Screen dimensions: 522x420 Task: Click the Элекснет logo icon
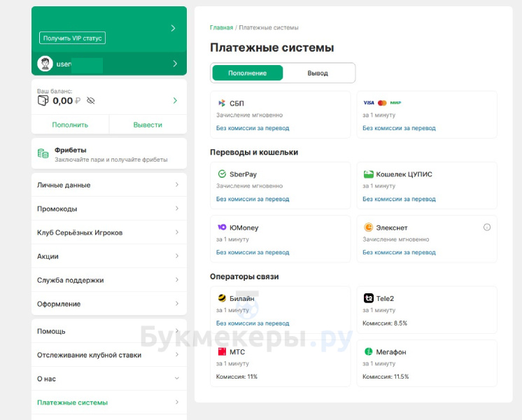tap(368, 227)
